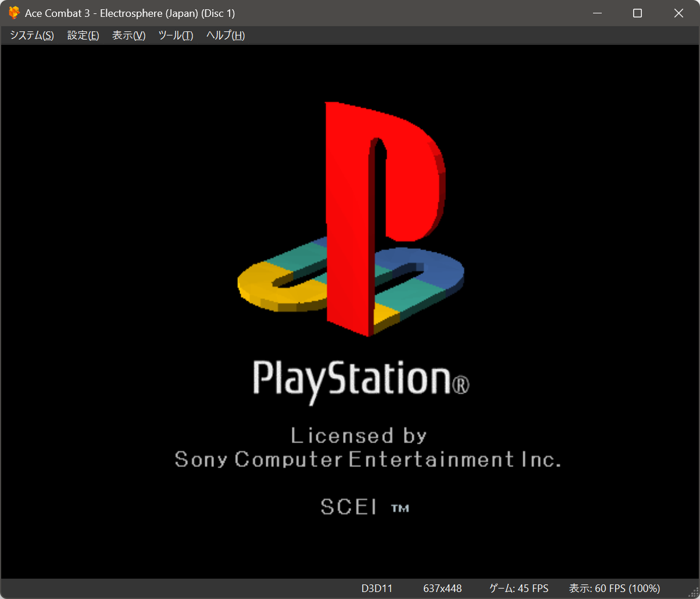Close the Ace Combat 3 window
The height and width of the screenshot is (599, 700).
pos(678,13)
